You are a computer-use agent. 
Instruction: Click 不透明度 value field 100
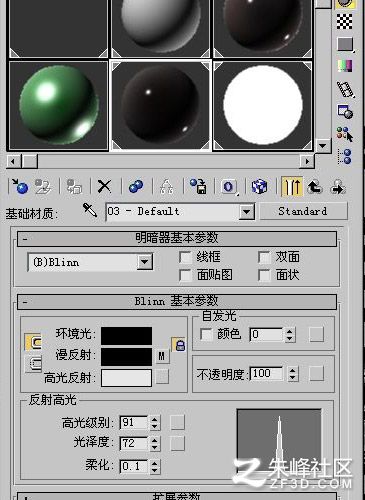point(267,374)
